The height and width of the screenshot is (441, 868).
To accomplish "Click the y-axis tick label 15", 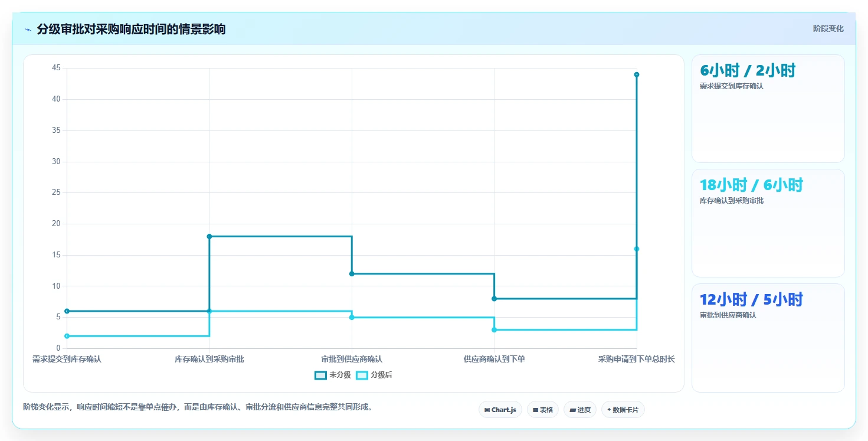I will tap(56, 255).
